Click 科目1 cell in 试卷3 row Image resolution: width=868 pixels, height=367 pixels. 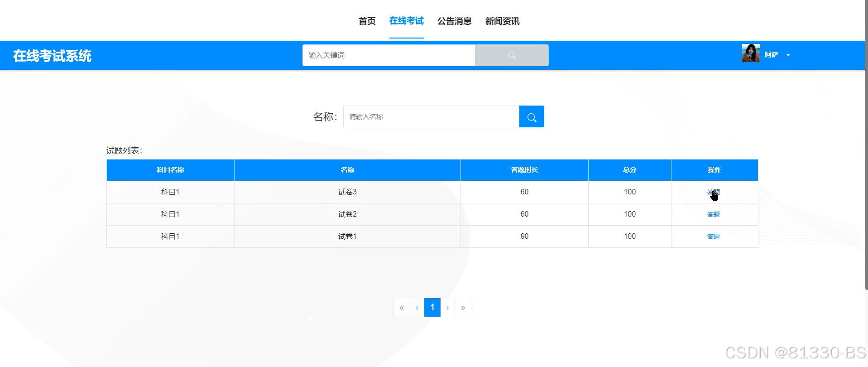pyautogui.click(x=170, y=192)
